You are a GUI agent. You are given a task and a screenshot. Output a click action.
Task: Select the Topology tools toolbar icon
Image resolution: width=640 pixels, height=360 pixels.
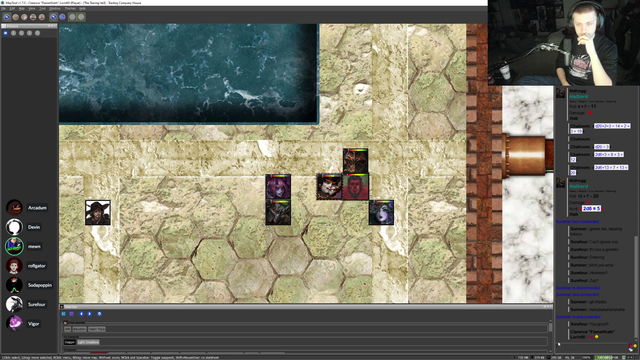42,17
